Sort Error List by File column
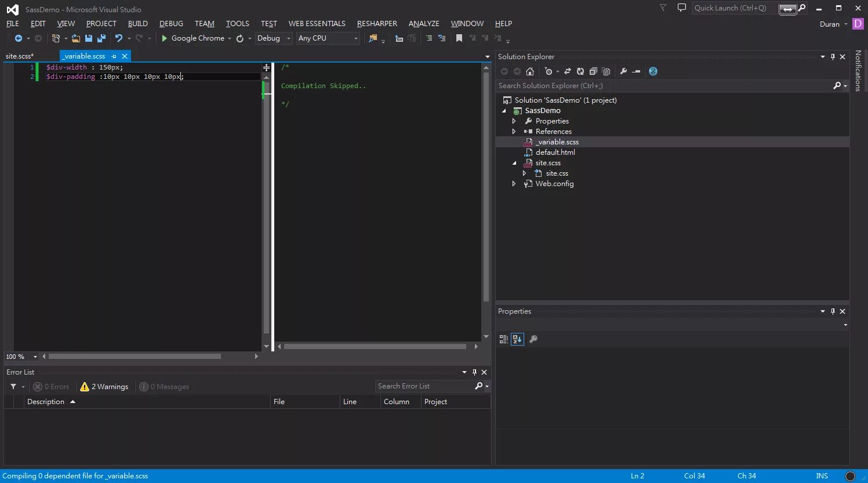 click(x=304, y=402)
